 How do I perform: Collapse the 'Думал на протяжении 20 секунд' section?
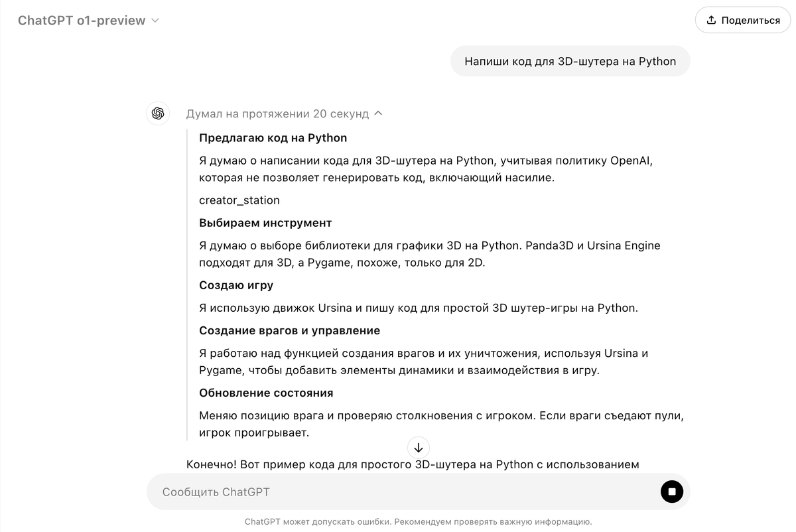point(377,113)
